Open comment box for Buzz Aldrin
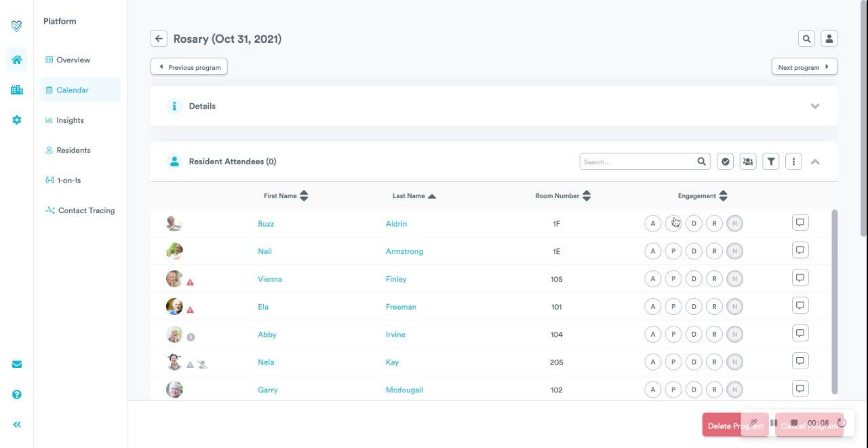 (800, 223)
